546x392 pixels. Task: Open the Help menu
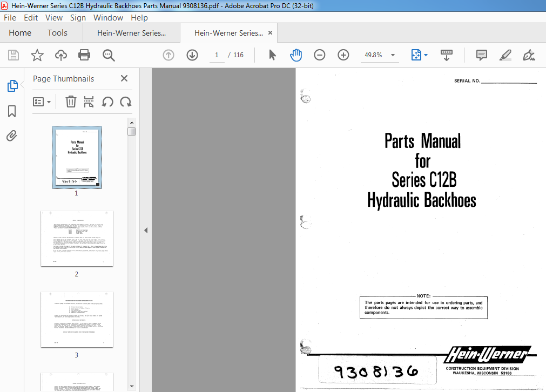(139, 18)
